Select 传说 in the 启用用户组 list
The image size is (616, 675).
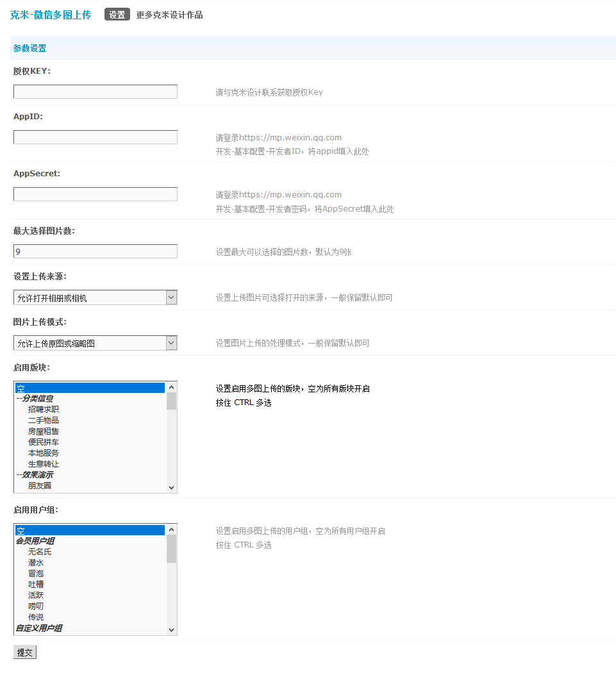click(36, 617)
